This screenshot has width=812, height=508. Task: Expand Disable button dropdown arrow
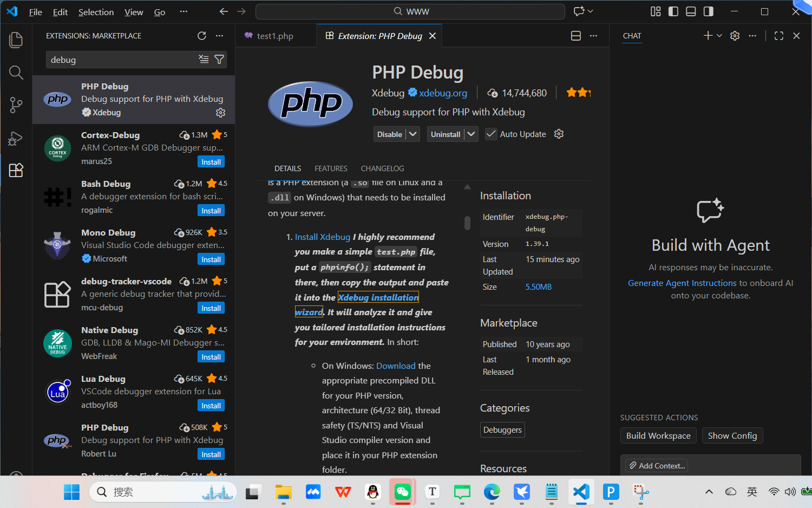point(413,134)
